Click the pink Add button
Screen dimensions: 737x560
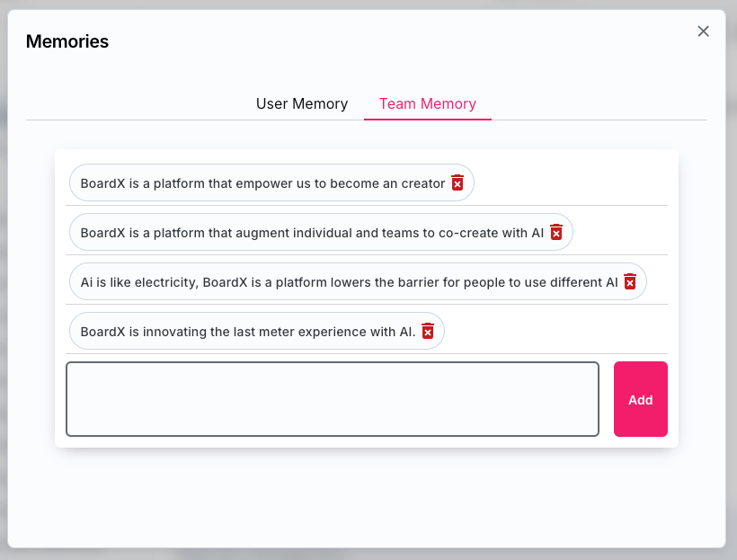640,399
